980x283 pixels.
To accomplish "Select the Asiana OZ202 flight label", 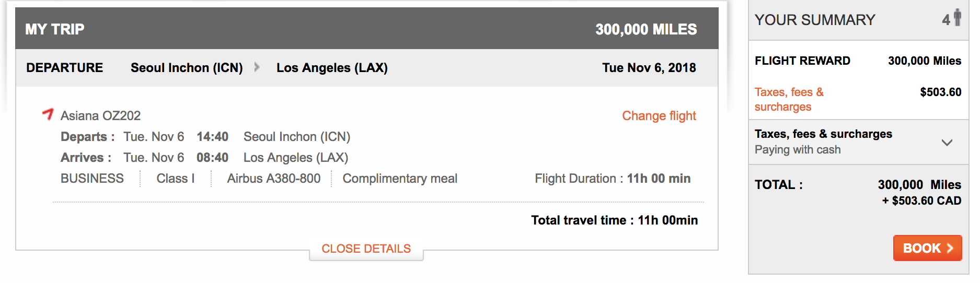I will point(100,116).
